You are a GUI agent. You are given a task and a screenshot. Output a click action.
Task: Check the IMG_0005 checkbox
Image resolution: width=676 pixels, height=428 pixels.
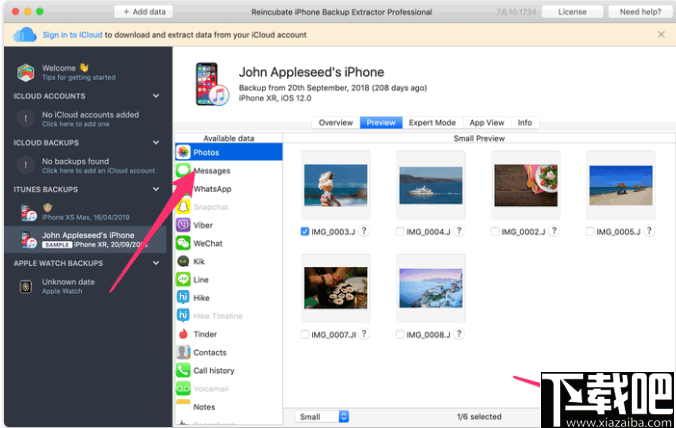pyautogui.click(x=590, y=231)
